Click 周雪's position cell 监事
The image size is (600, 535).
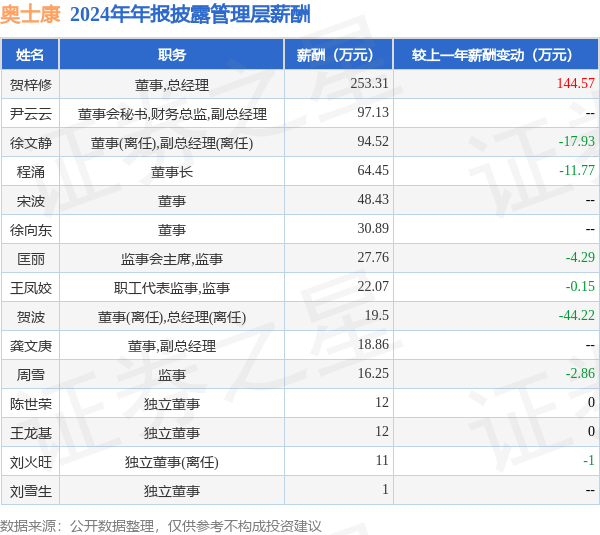click(172, 375)
